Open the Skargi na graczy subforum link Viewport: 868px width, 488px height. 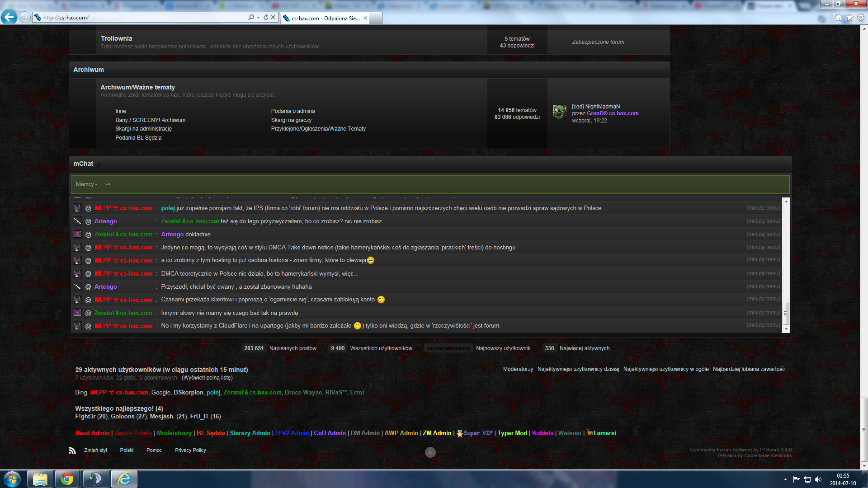pos(291,120)
